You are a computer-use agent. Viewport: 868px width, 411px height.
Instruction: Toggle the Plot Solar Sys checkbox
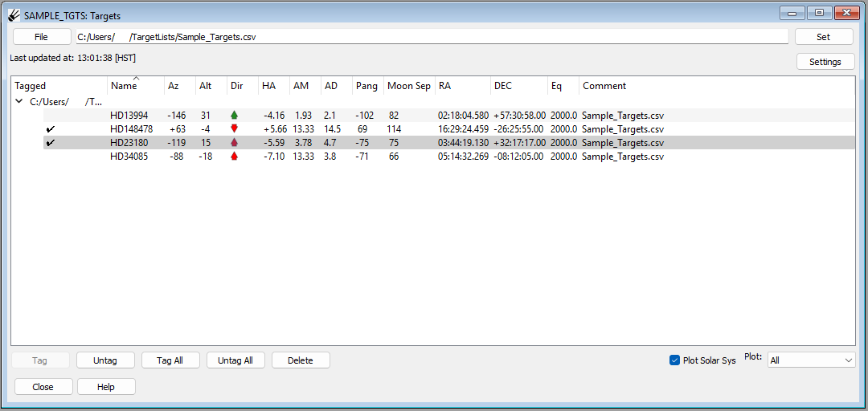[x=674, y=360]
